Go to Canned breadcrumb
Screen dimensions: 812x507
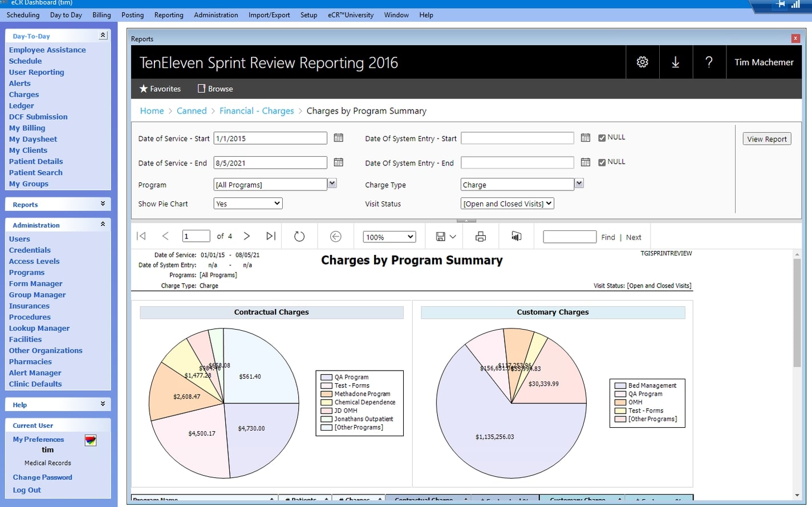(x=192, y=111)
